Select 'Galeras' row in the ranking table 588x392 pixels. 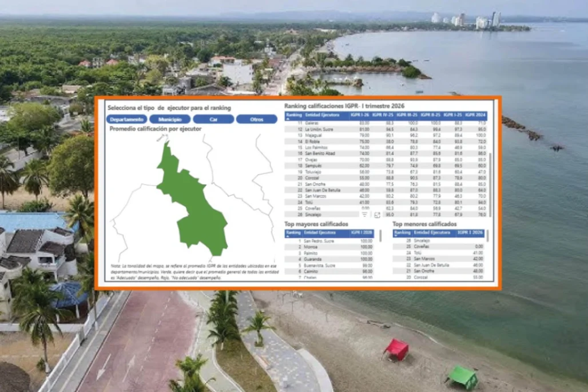[386, 123]
